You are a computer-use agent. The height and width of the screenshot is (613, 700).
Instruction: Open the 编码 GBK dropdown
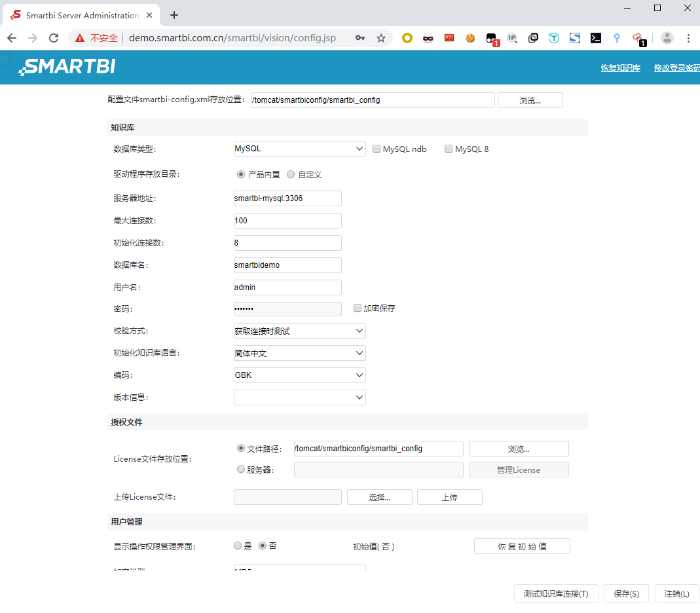299,375
